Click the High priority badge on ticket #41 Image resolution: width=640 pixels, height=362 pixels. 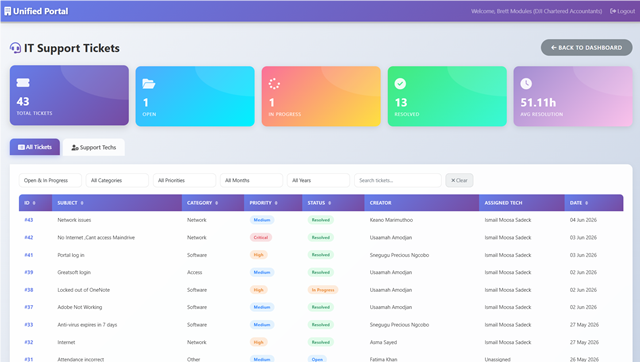(x=258, y=255)
